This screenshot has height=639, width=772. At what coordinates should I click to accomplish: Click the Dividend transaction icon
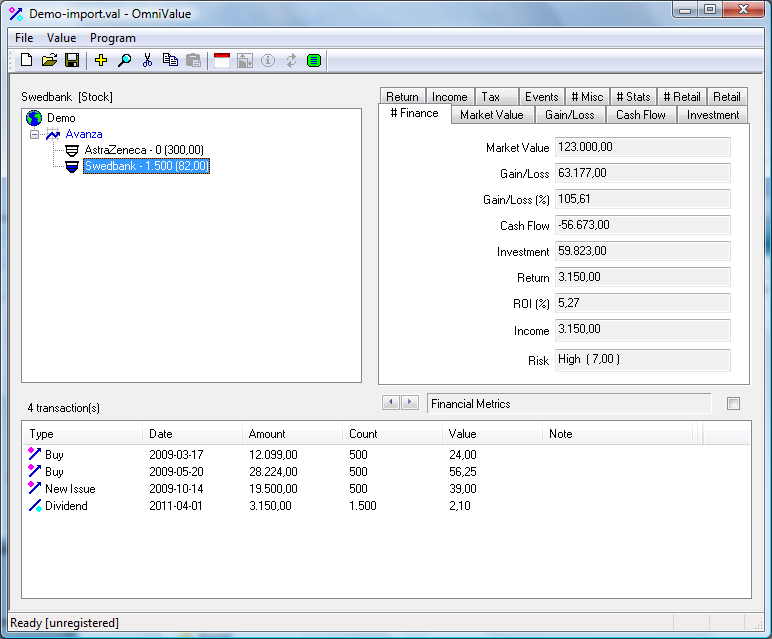click(35, 506)
